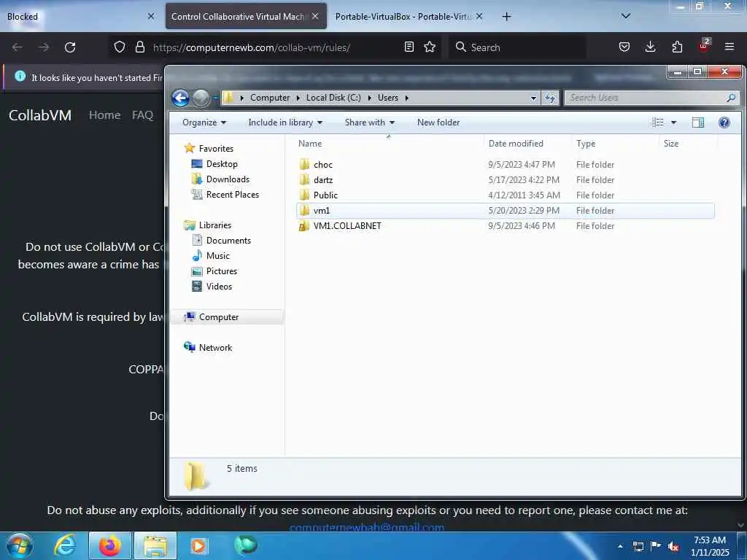Launch Internet Explorer from taskbar
747x560 pixels.
pyautogui.click(x=65, y=545)
